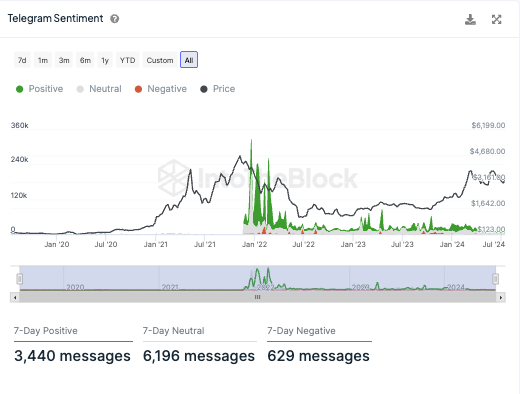Click the 2020 label in navigator
The image size is (520, 394).
pyautogui.click(x=75, y=287)
